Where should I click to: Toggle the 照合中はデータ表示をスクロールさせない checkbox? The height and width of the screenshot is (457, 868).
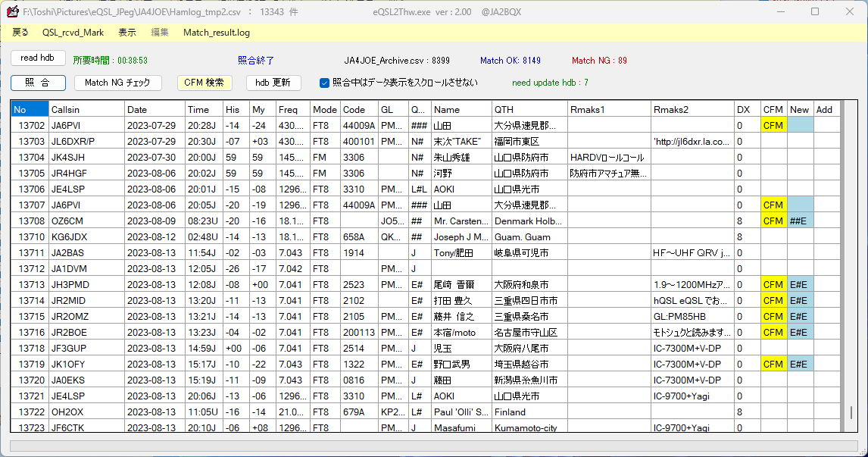325,83
